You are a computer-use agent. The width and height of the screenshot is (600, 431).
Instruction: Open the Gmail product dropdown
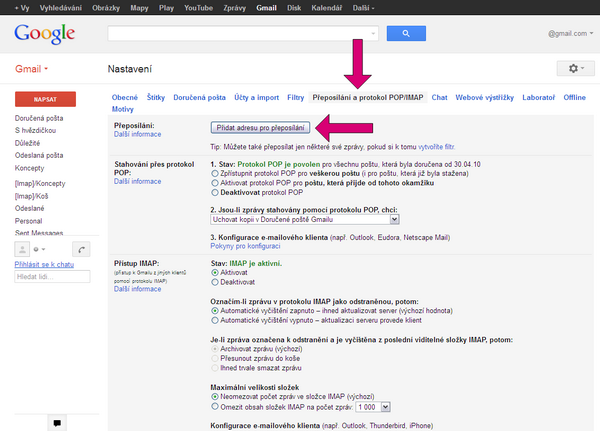(31, 69)
